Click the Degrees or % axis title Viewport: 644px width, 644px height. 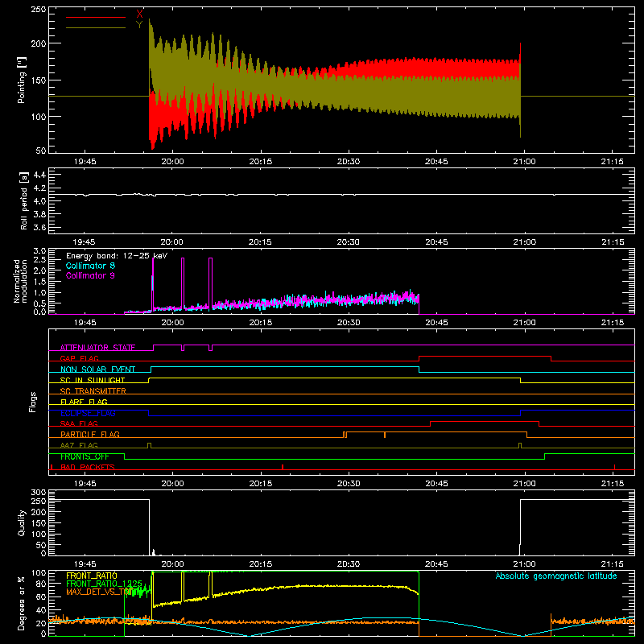(22, 603)
